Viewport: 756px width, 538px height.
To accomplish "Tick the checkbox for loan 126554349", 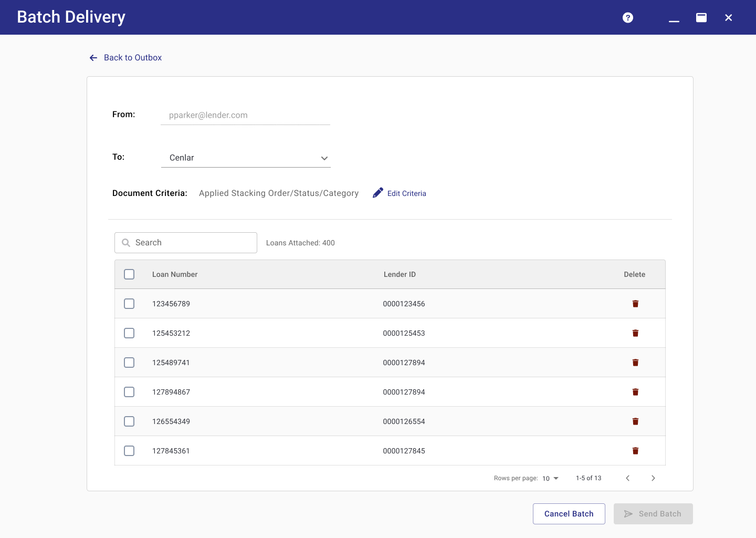I will tap(129, 421).
